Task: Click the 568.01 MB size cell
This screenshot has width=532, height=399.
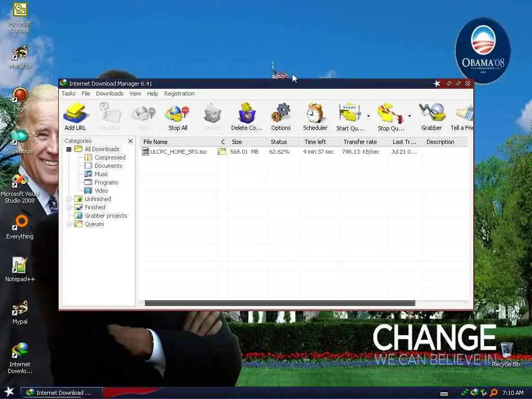Action: [x=244, y=152]
